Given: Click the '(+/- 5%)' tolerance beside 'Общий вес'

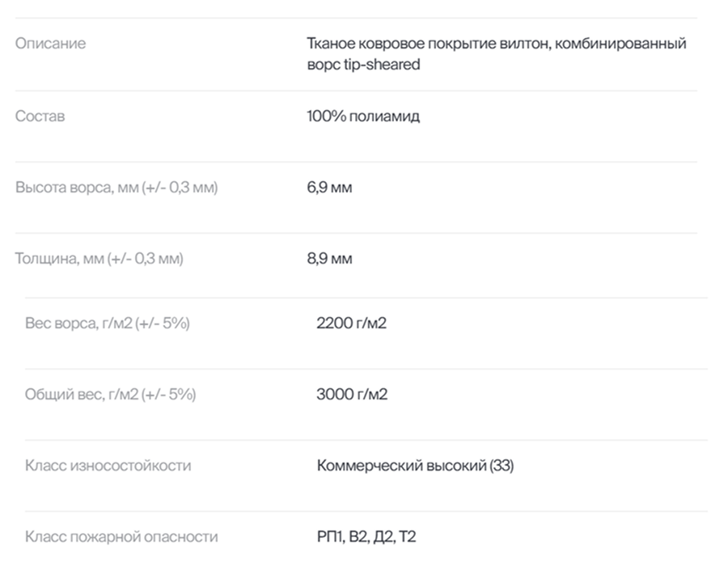Looking at the screenshot, I should (168, 395).
